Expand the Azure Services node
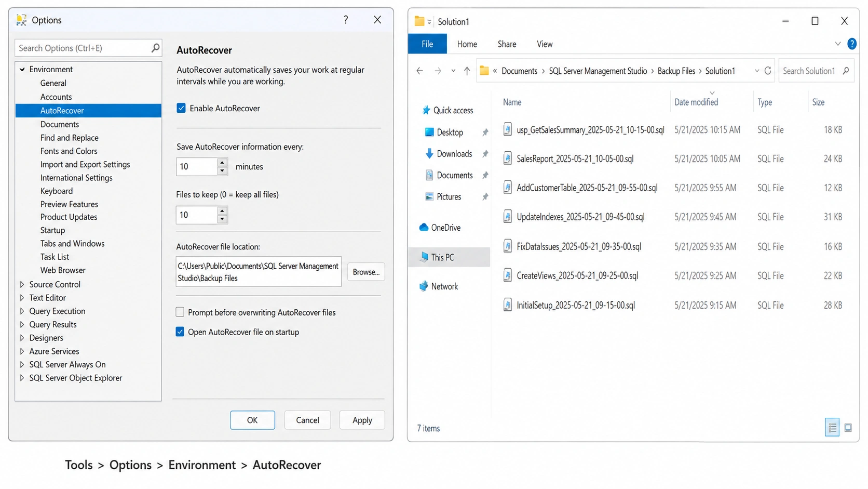The image size is (868, 489). pos(22,351)
